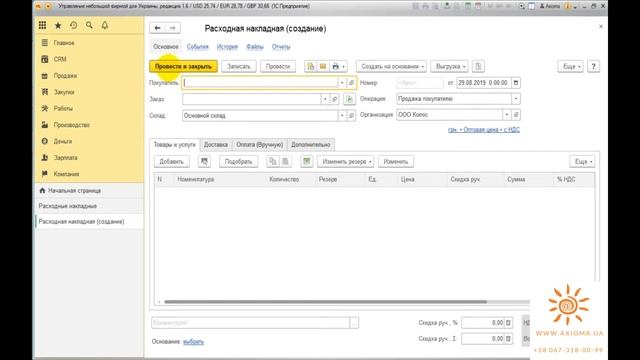The height and width of the screenshot is (360, 640).
Task: Open the Покупатель record via open icon
Action: point(351,82)
